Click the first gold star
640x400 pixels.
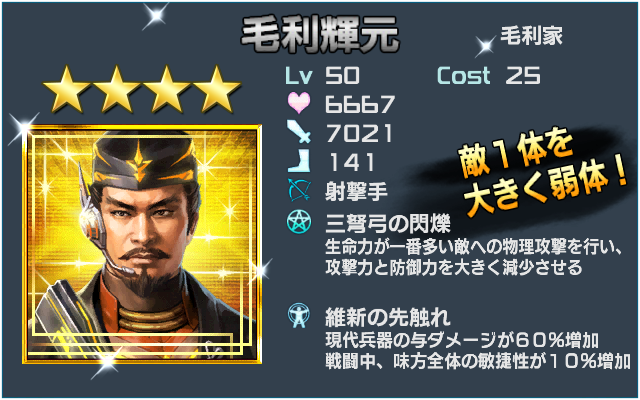[x=67, y=90]
